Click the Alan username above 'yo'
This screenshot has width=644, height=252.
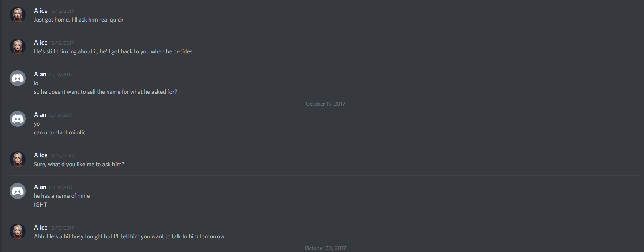point(40,115)
